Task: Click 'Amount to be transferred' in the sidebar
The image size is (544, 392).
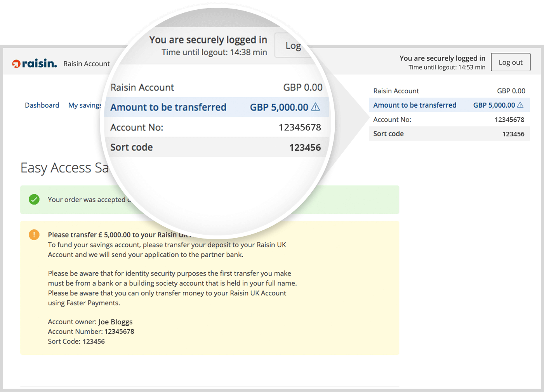Action: (x=415, y=105)
